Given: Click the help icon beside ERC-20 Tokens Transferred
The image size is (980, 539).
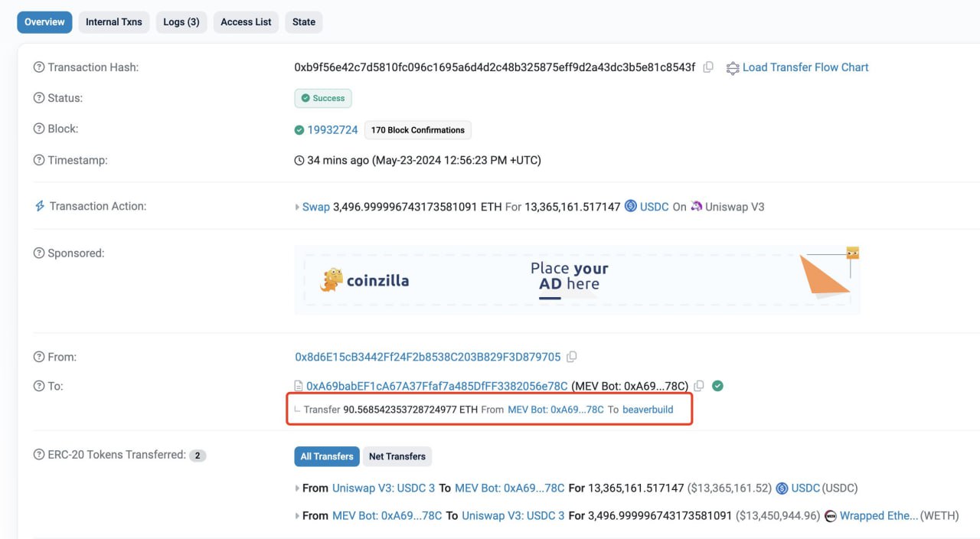Looking at the screenshot, I should (x=39, y=455).
